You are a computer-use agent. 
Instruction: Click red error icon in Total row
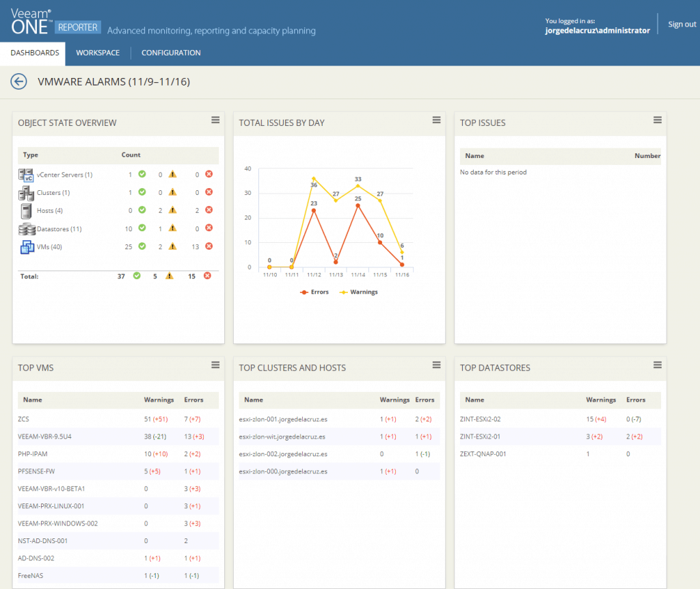208,276
